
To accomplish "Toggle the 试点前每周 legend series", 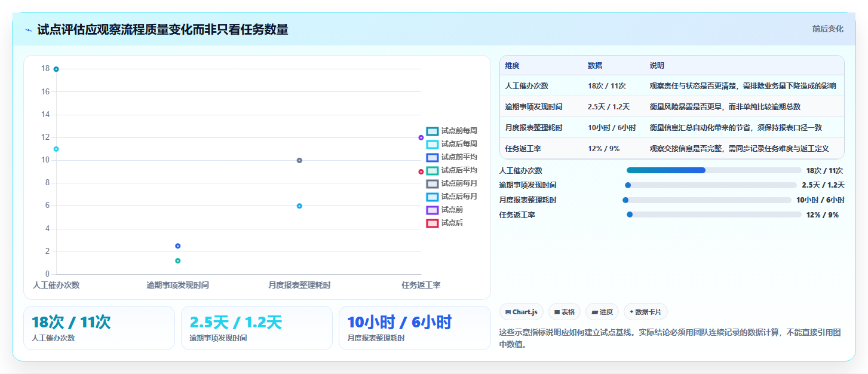I will (x=452, y=131).
